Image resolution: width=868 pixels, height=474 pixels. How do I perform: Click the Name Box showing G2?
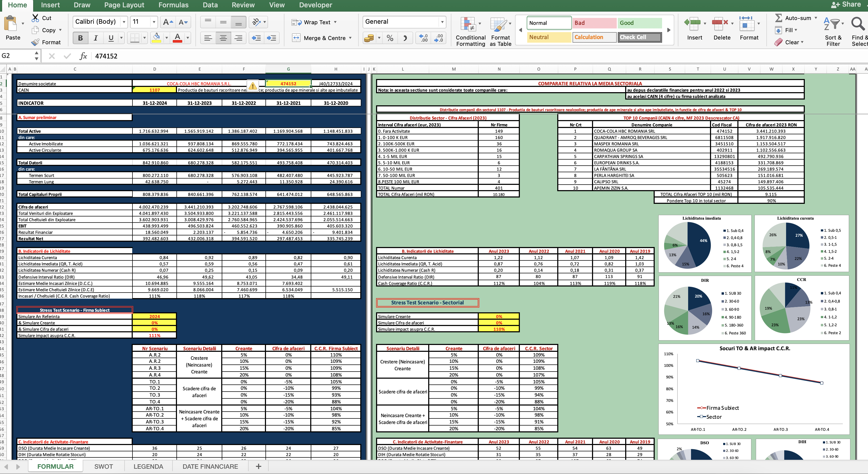coord(17,56)
